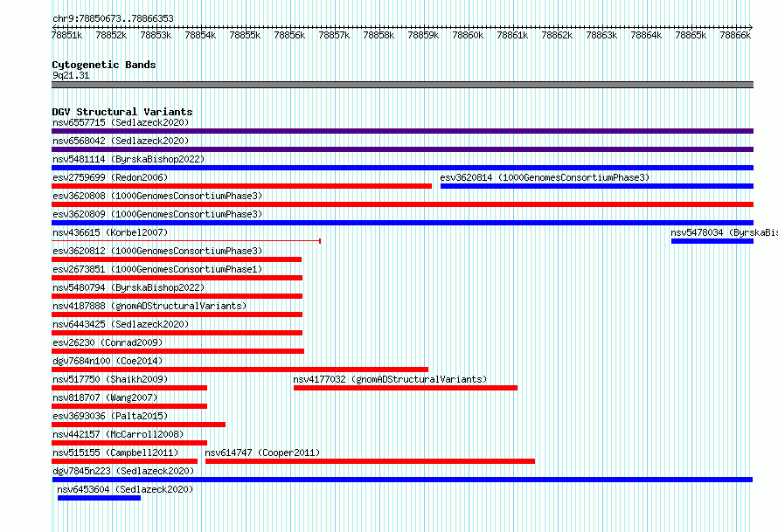
Task: Click the nsv614747 (Cooper2011) label
Action: (x=262, y=453)
